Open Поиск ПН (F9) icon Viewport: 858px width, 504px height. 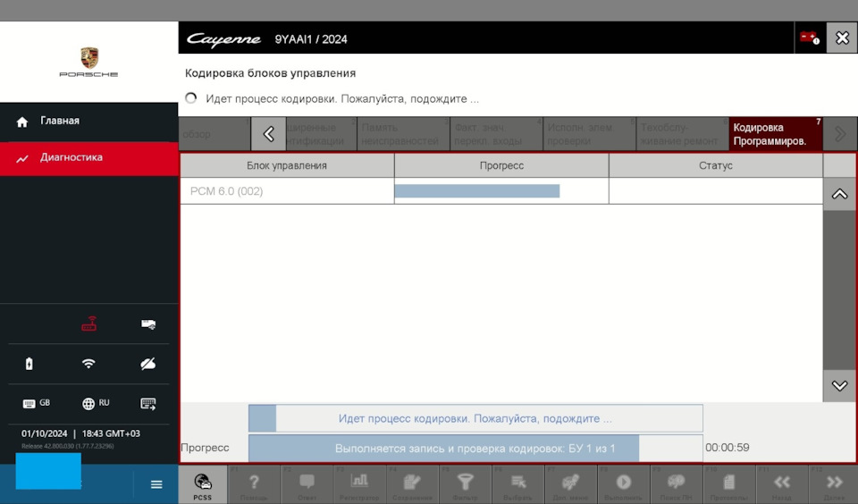coord(676,485)
